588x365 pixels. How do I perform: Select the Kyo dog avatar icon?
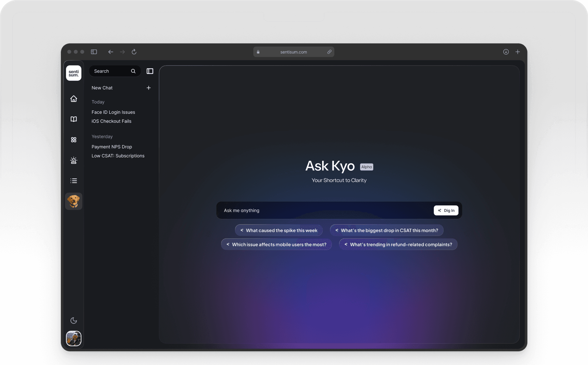pyautogui.click(x=74, y=201)
